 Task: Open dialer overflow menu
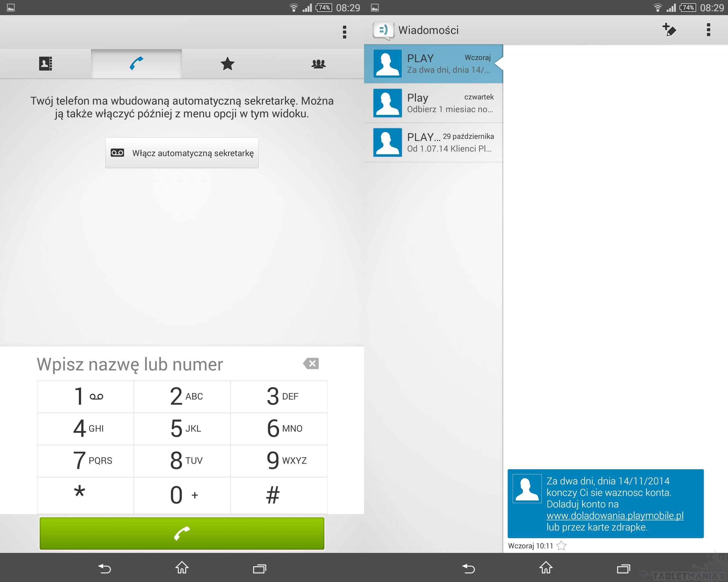(344, 32)
